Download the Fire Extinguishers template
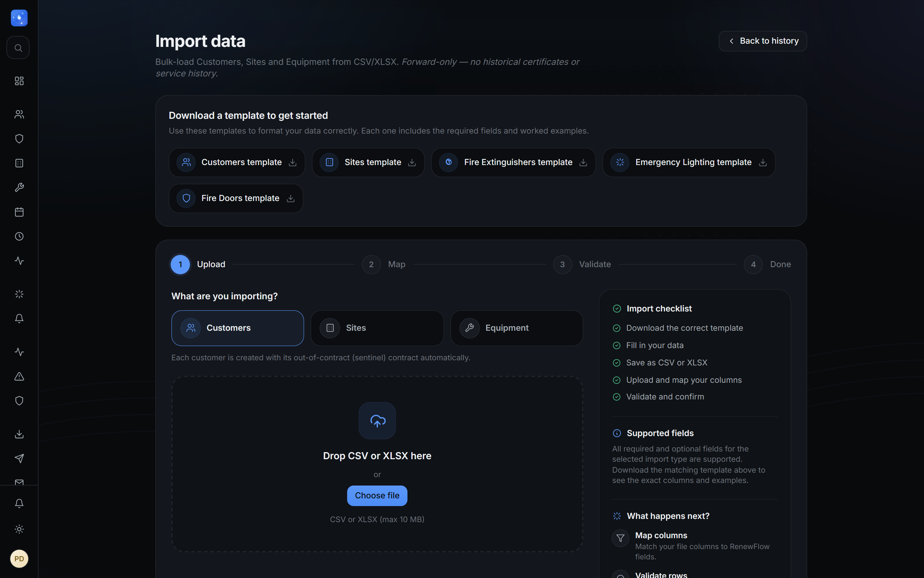This screenshot has width=924, height=578. [514, 162]
